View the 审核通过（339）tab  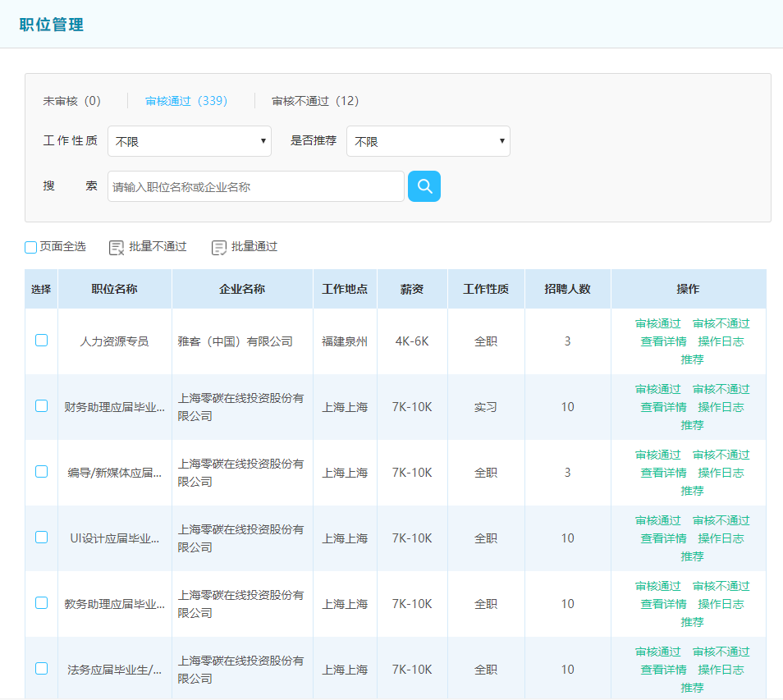click(x=186, y=100)
